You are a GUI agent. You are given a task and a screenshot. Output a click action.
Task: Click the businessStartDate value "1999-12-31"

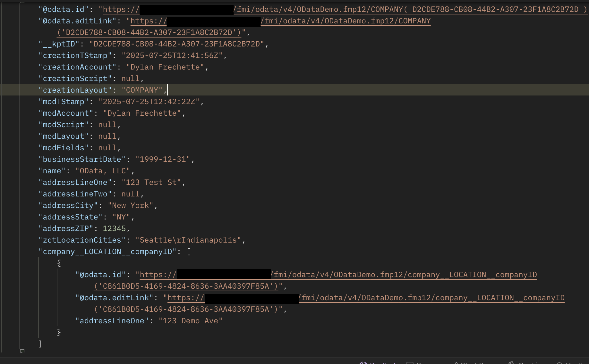163,160
